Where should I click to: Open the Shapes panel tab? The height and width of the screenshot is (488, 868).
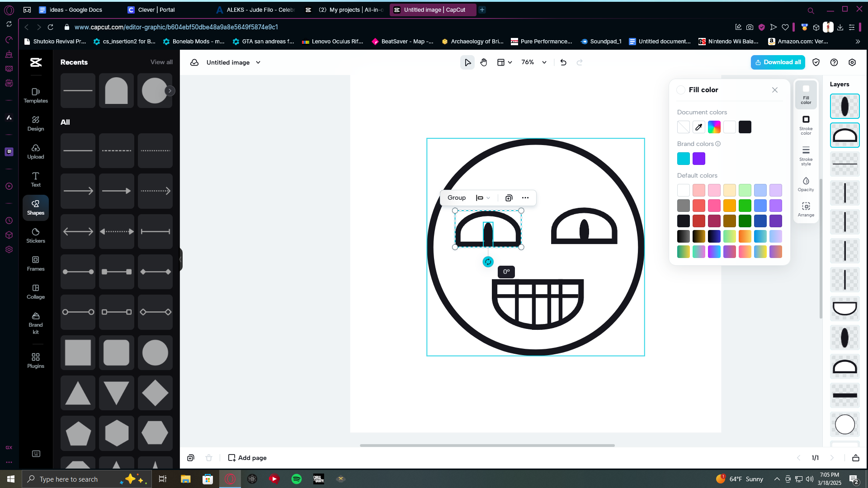point(36,207)
